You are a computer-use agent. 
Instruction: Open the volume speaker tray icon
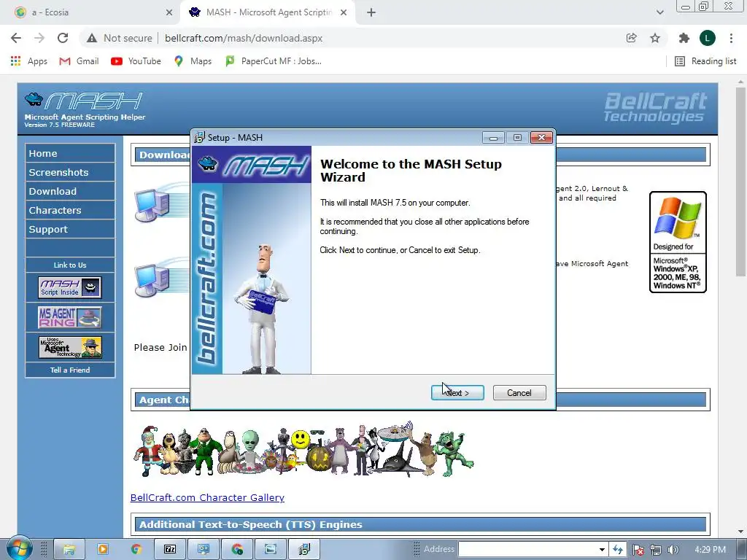[673, 550]
